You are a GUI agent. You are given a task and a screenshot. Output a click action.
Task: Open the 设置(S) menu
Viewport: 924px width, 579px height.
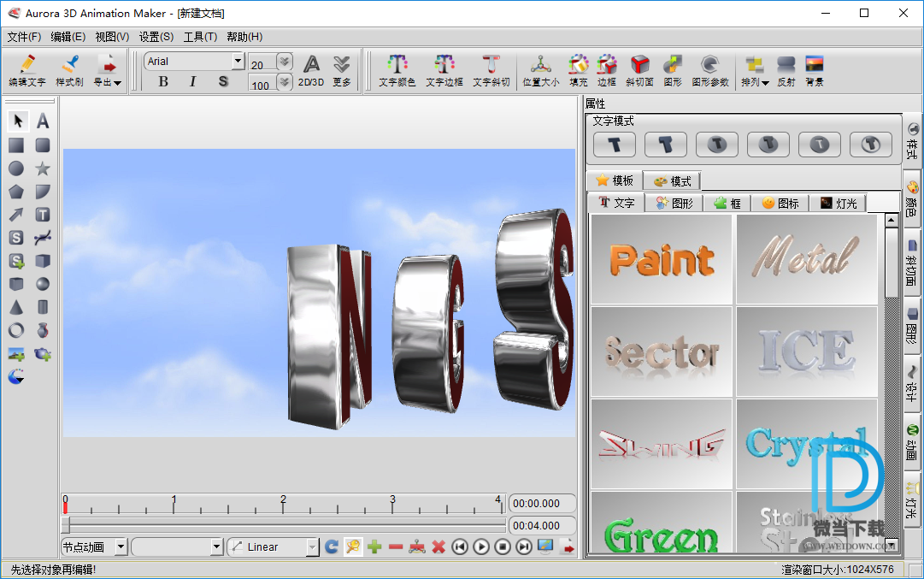156,37
